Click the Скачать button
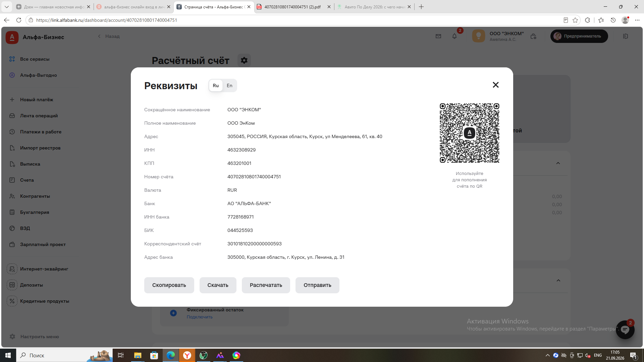This screenshot has height=362, width=644. click(x=218, y=285)
